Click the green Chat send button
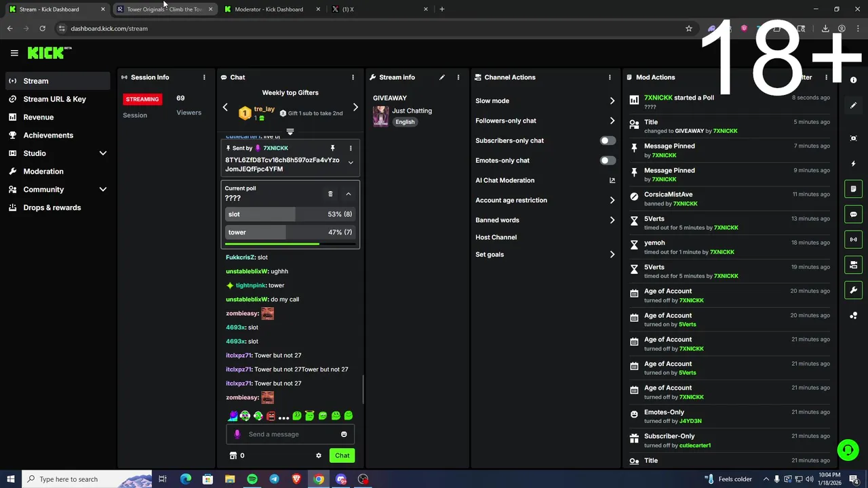 tap(342, 455)
